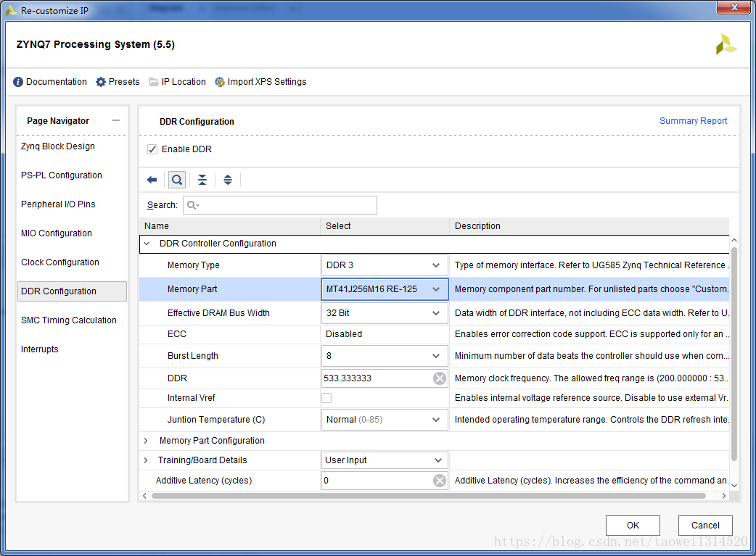Select the ECC row label
This screenshot has height=556, width=756.
tap(177, 334)
